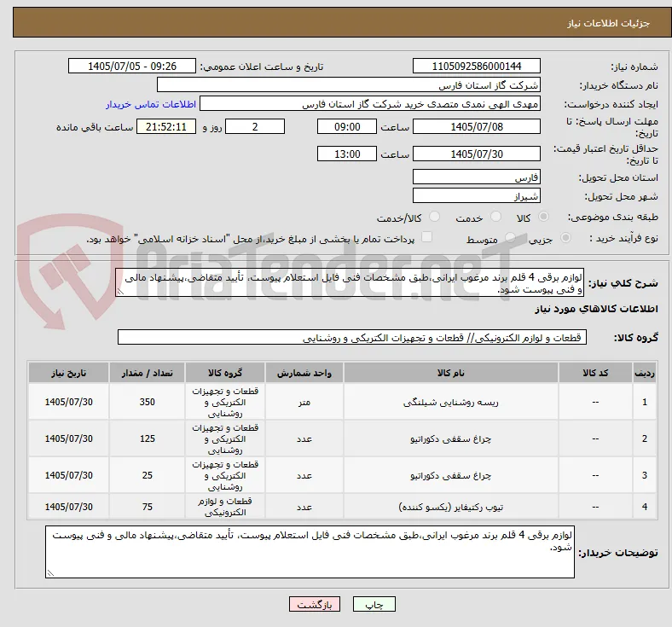
Task: Click goods group cell قطعات و لوازم الکترونیکی in row 4
Action: [225, 507]
